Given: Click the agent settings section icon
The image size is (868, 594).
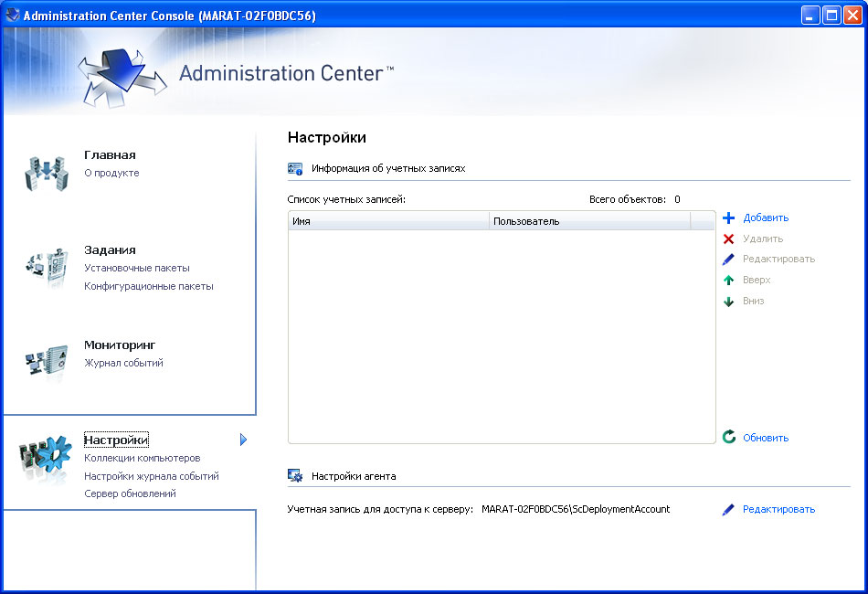Looking at the screenshot, I should pyautogui.click(x=295, y=475).
